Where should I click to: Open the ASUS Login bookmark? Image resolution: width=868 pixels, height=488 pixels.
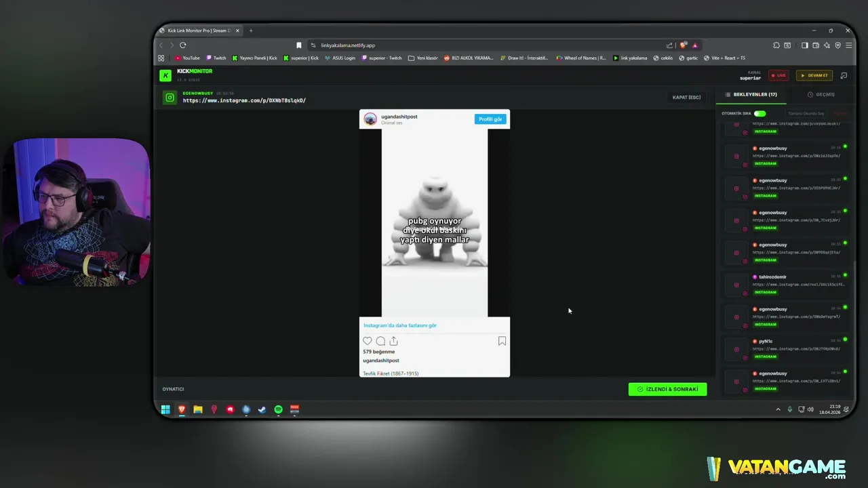point(340,58)
